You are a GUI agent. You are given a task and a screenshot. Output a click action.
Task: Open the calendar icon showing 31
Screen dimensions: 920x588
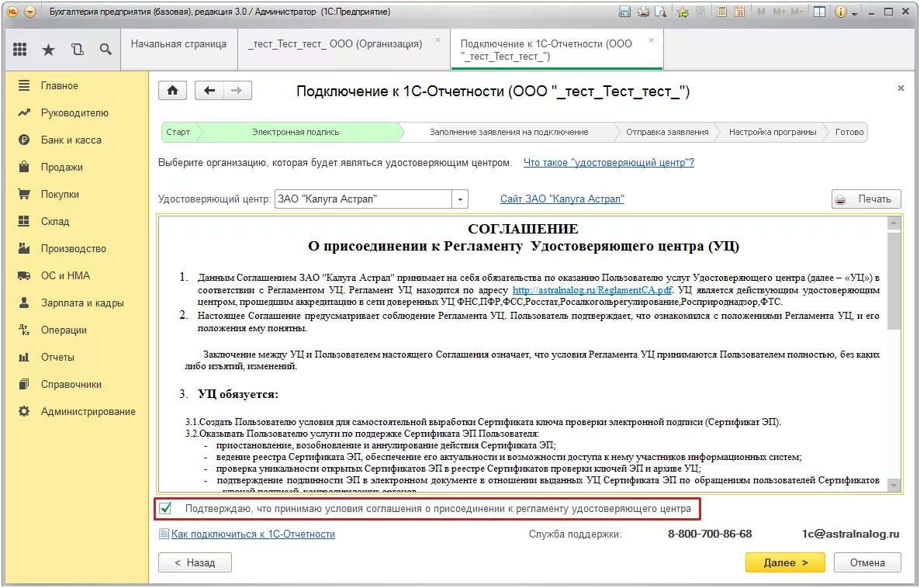coord(739,12)
